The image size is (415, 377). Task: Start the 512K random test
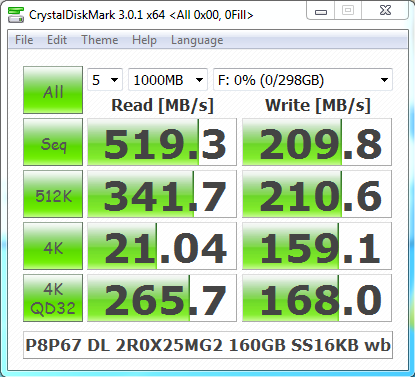(53, 194)
